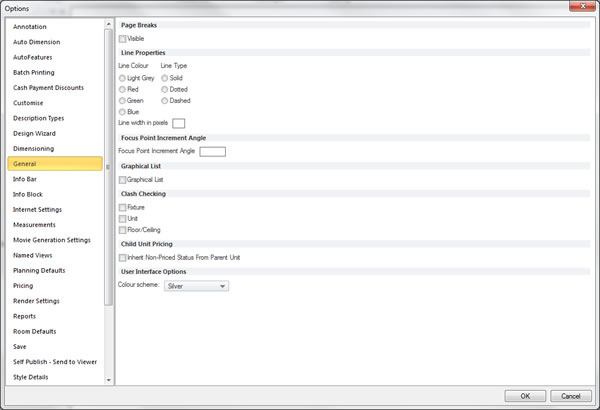
Task: Select Internet Settings from the category list
Action: pos(38,209)
